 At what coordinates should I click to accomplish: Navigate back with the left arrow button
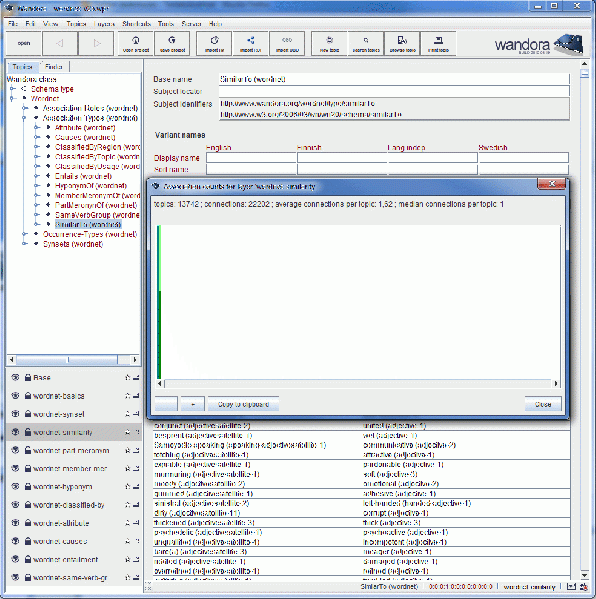click(x=60, y=43)
